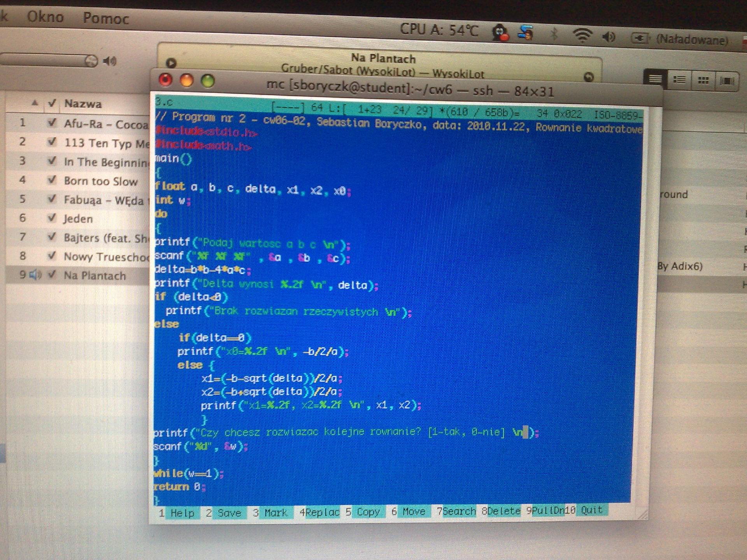Click the #include<stdio.h> code line
The height and width of the screenshot is (560, 747).
point(206,131)
